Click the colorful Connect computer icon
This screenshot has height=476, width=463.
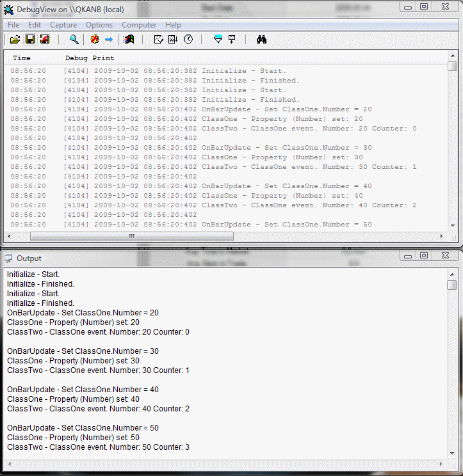(x=129, y=40)
